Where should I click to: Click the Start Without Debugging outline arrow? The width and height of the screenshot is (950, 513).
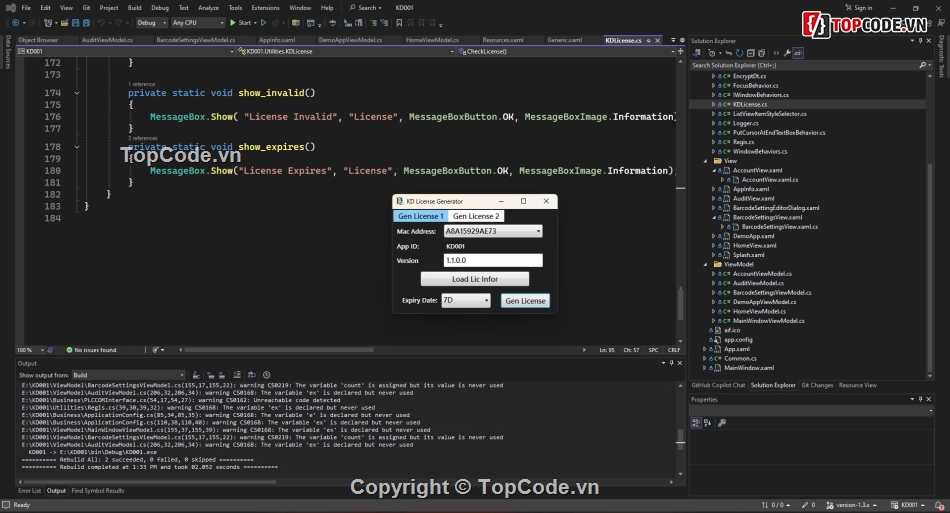(x=264, y=22)
